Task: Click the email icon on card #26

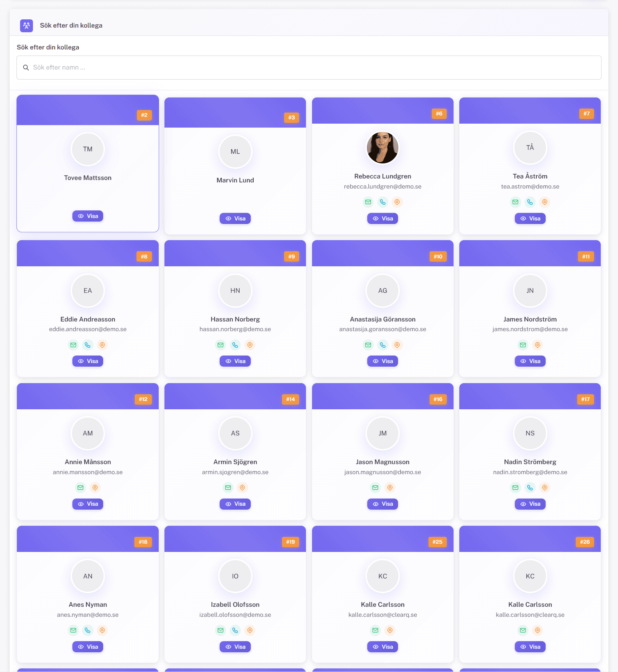Action: pos(523,630)
